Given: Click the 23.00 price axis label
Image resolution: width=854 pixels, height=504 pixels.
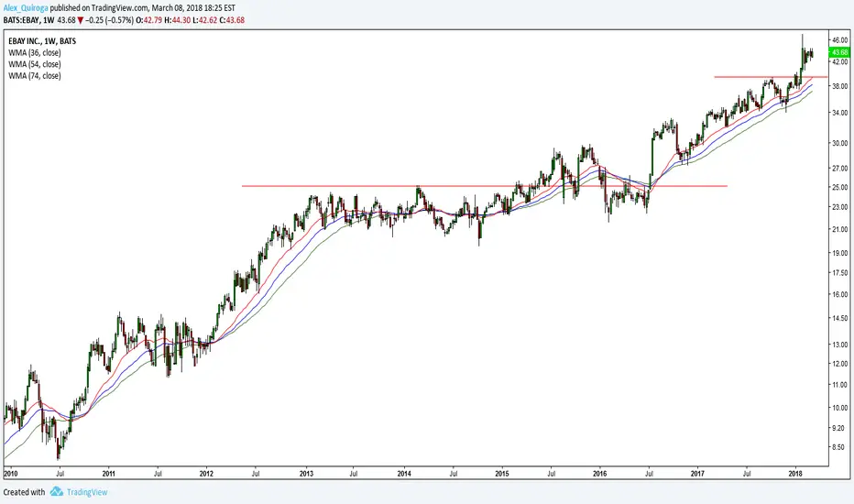Looking at the screenshot, I should 840,207.
